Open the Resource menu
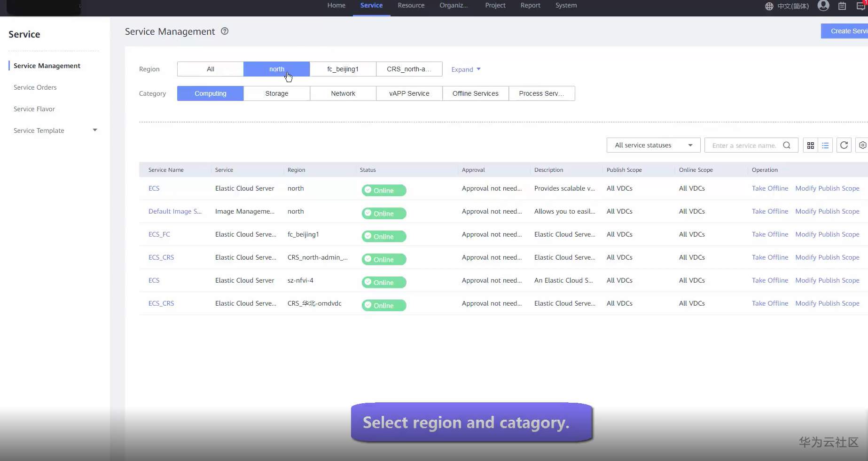The height and width of the screenshot is (461, 868). pyautogui.click(x=411, y=6)
